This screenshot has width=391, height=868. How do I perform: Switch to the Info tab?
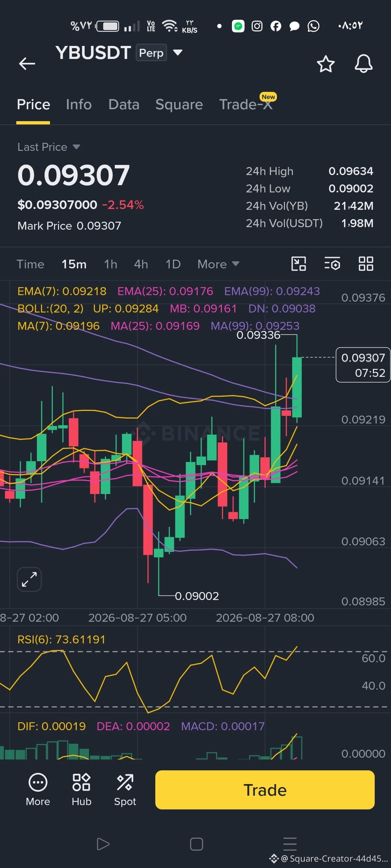[x=79, y=105]
